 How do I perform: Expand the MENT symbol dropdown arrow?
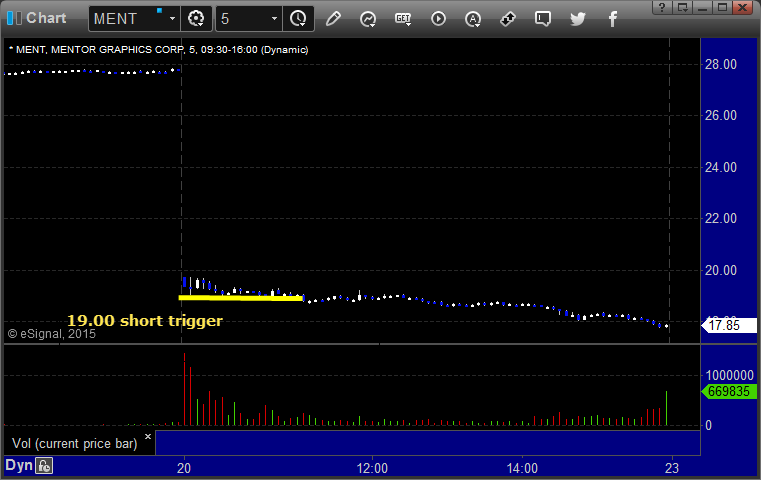click(x=172, y=19)
